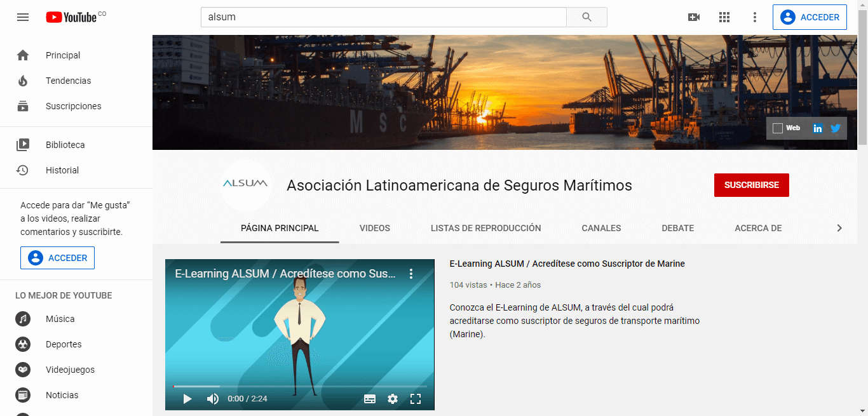Click the Principal home icon
The width and height of the screenshot is (868, 416).
pos(23,55)
